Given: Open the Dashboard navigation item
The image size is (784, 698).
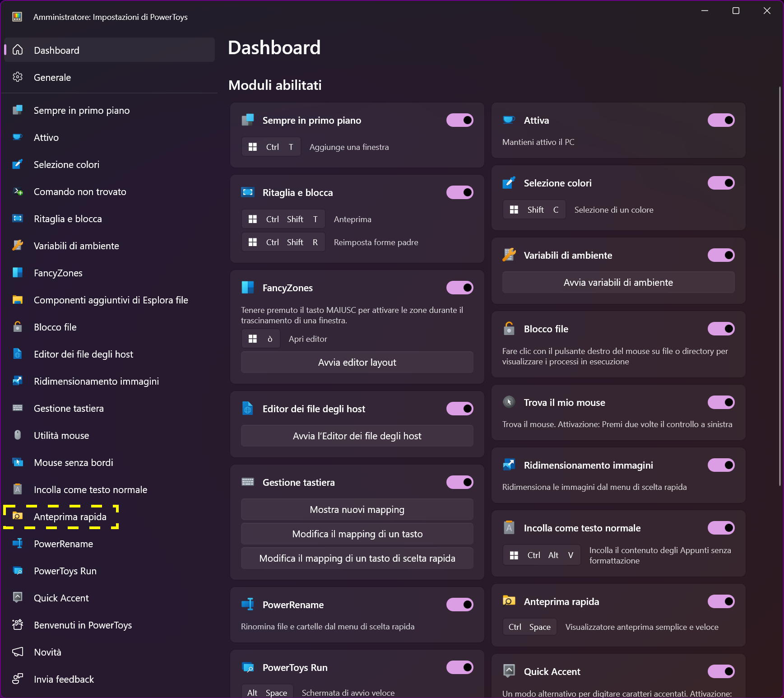Looking at the screenshot, I should coord(109,50).
